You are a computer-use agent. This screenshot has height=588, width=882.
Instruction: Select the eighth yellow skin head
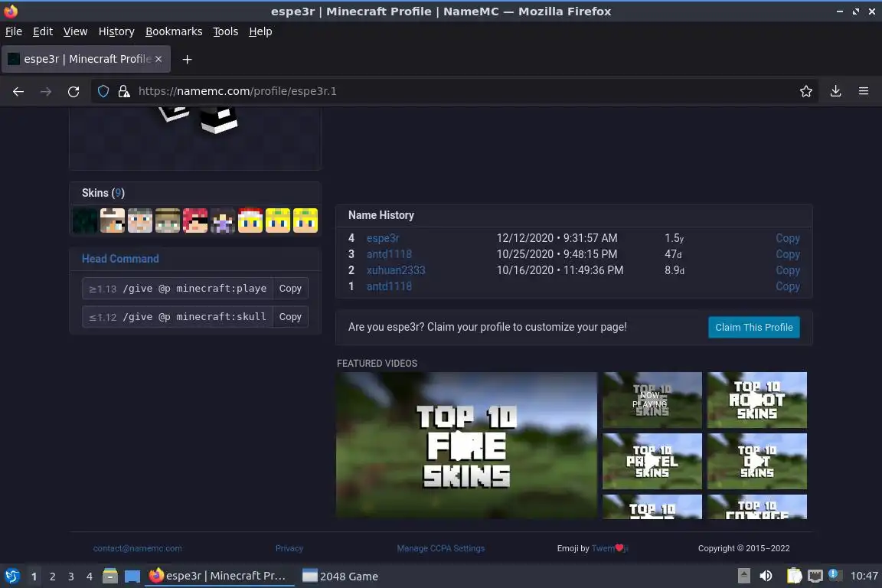(278, 220)
